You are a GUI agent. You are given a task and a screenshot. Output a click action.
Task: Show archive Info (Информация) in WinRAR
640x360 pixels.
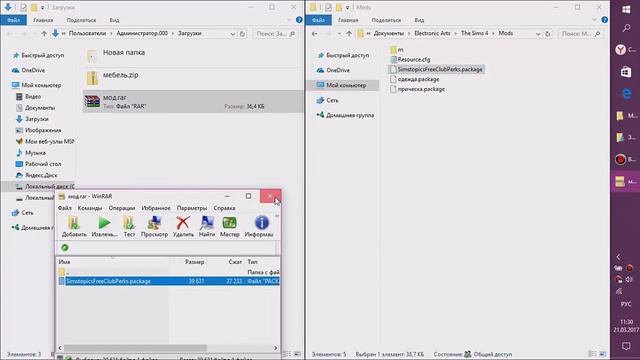click(x=260, y=226)
